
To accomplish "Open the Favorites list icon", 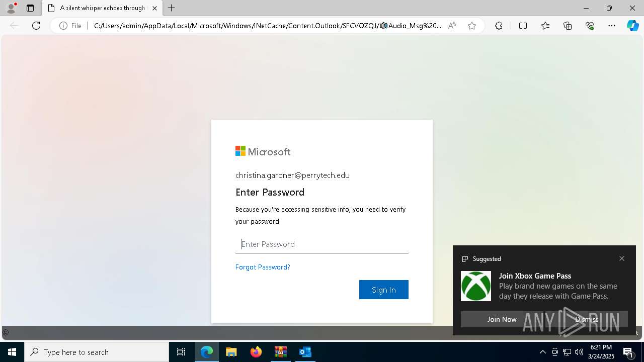I will [x=545, y=26].
